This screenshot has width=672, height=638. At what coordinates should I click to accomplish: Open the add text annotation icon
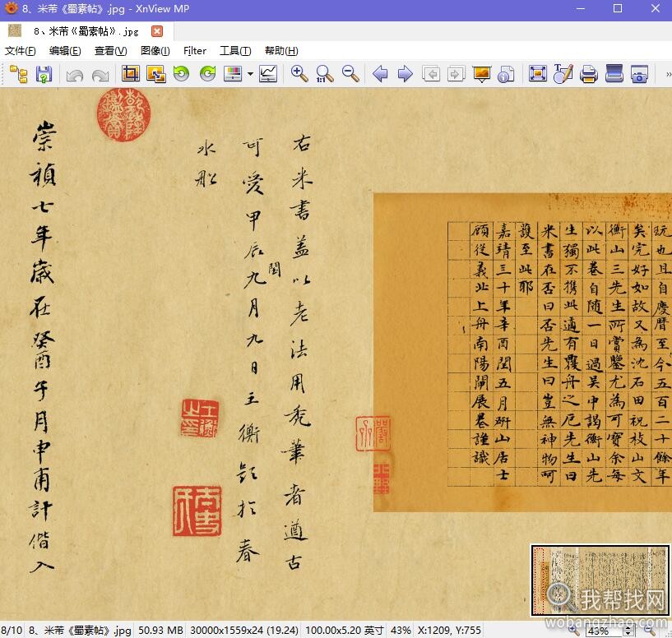pos(563,74)
